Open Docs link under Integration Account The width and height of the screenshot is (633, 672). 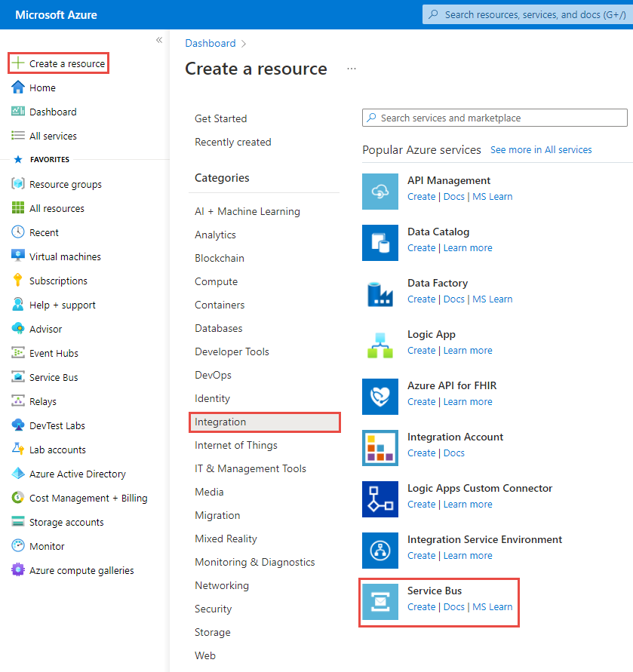(453, 453)
